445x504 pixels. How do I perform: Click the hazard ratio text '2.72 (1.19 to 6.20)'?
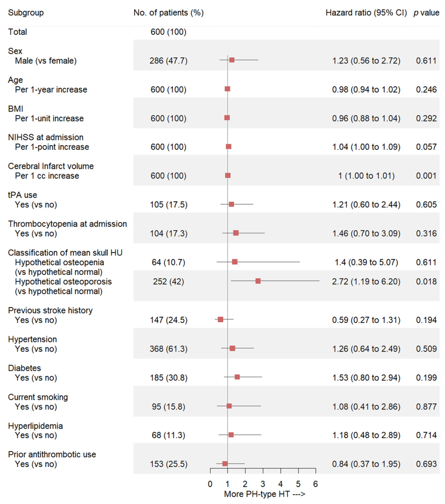click(366, 281)
